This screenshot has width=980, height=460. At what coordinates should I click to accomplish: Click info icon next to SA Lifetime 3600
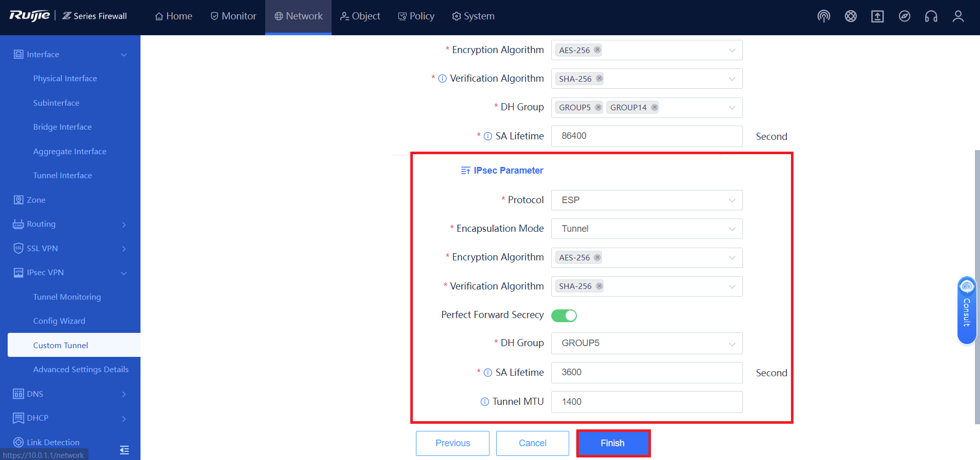coord(488,373)
